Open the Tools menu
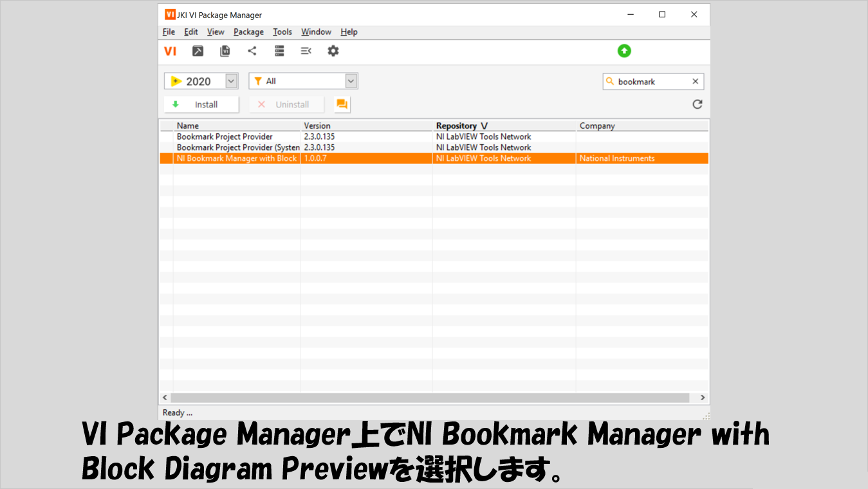The image size is (868, 489). (282, 32)
